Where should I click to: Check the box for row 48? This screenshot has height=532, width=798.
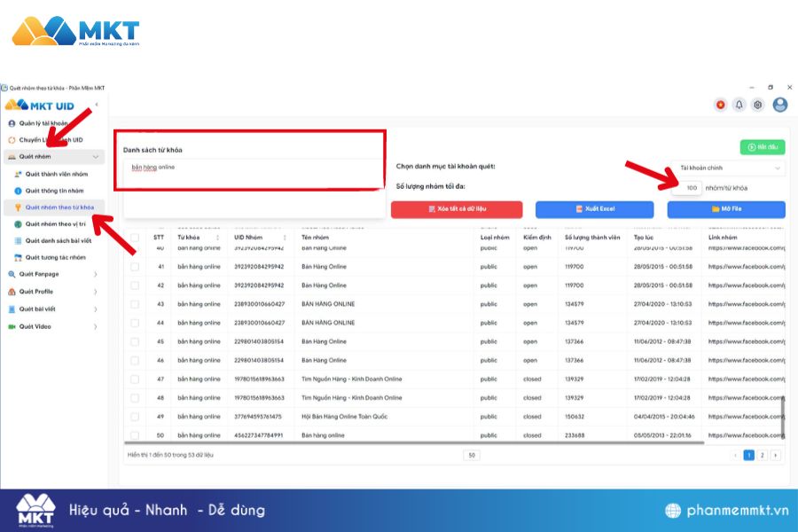click(x=135, y=398)
